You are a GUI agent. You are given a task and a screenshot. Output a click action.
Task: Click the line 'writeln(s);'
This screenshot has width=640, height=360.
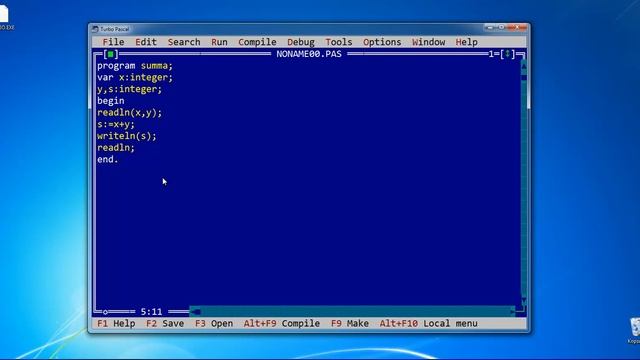[127, 136]
